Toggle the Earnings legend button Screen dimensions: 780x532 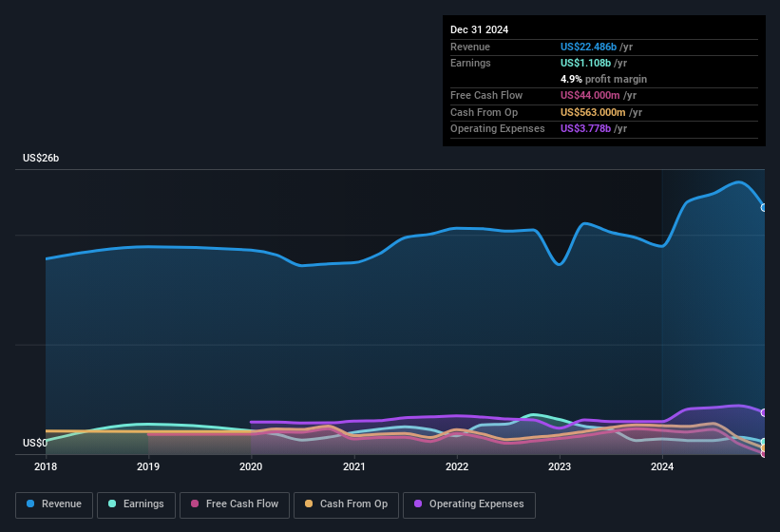tap(136, 504)
